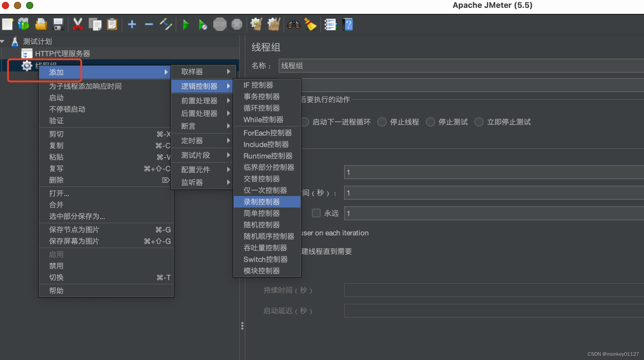Click the Toggle enable/disable icon

pyautogui.click(x=166, y=24)
